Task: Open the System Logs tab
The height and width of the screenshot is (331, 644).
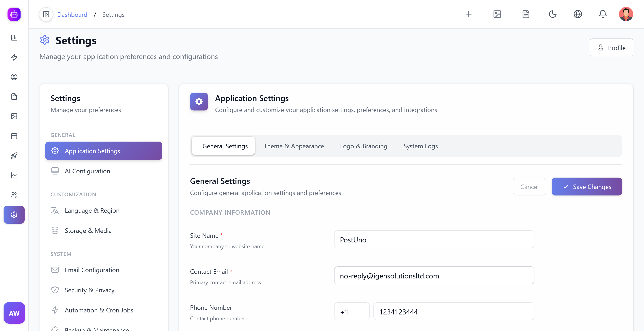Action: coord(420,146)
